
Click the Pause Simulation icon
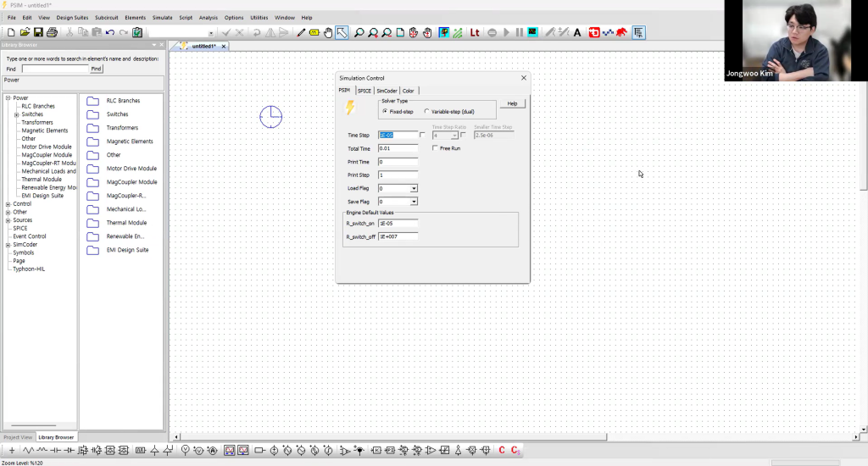(x=520, y=33)
